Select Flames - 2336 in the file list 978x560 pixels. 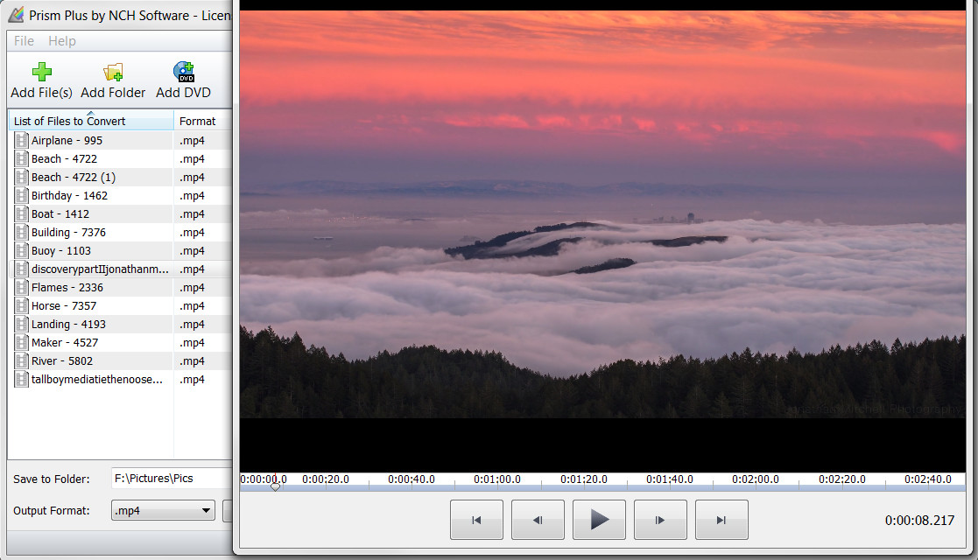(70, 287)
